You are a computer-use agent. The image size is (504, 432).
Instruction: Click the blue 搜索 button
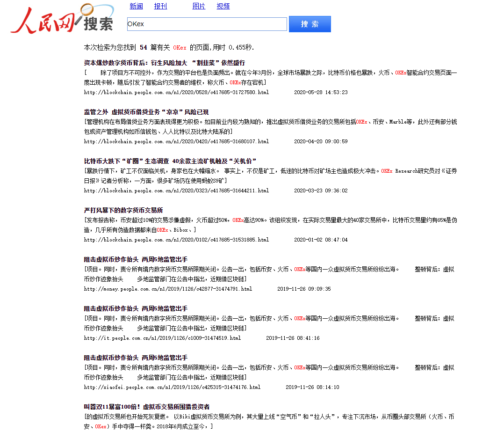(x=310, y=24)
